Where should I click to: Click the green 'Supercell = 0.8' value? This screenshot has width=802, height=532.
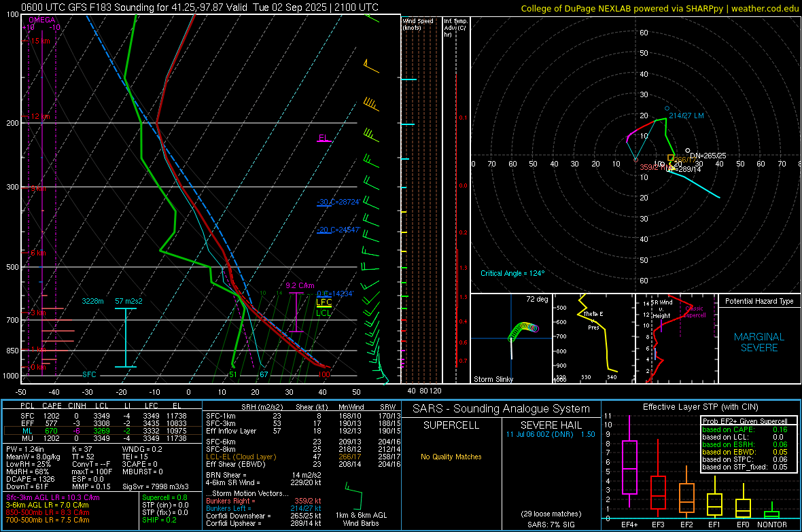[x=164, y=497]
